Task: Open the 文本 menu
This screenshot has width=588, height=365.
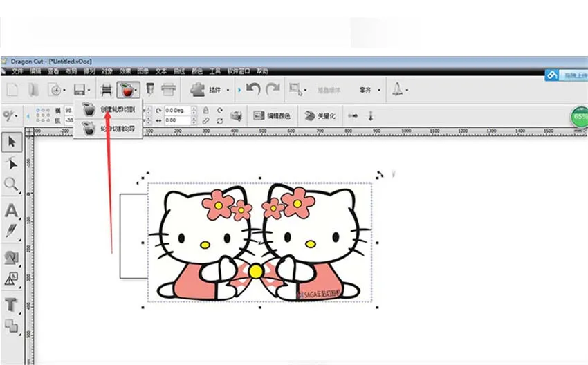Action: pos(161,71)
